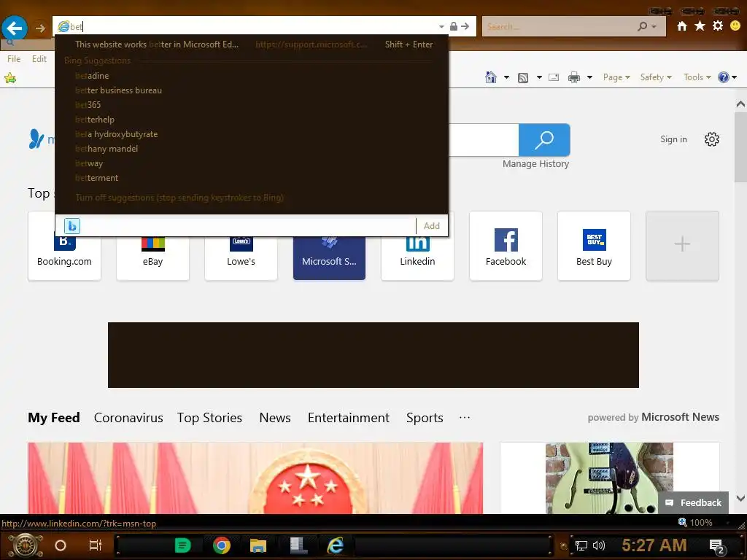Open the File menu
This screenshot has height=560, width=747.
(x=14, y=59)
